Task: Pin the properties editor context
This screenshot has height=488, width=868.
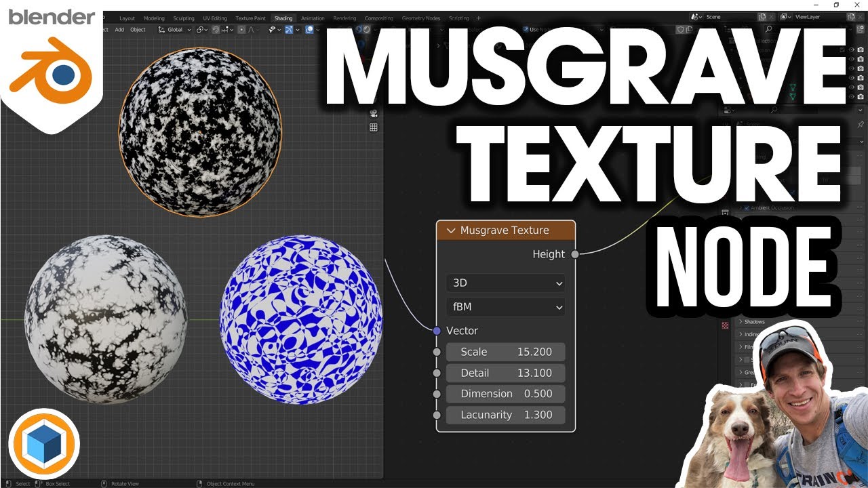Action: [861, 125]
